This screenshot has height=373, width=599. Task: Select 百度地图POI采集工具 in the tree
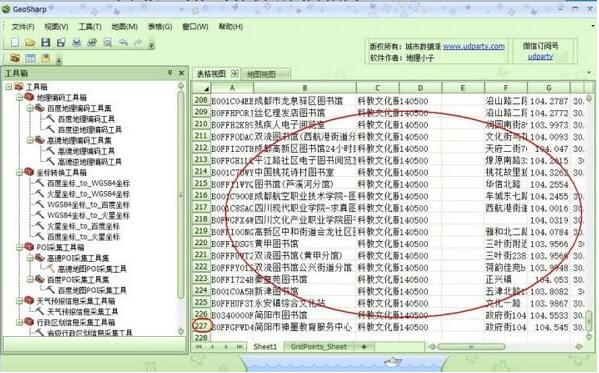pyautogui.click(x=92, y=290)
